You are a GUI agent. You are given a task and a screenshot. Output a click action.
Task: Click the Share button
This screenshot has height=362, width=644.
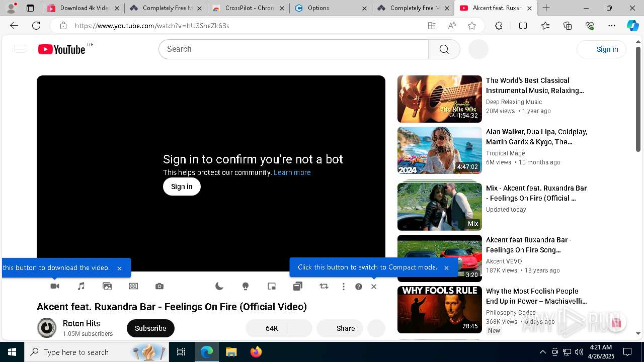point(340,328)
